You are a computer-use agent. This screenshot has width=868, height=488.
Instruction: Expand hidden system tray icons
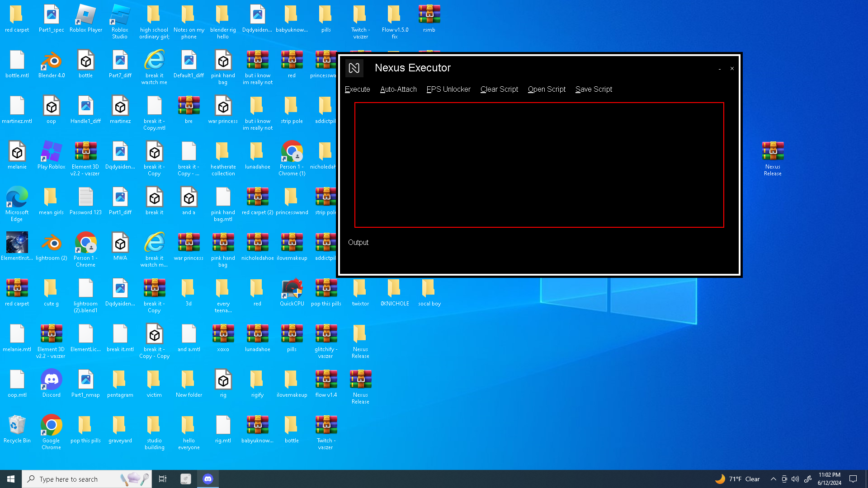pos(773,479)
